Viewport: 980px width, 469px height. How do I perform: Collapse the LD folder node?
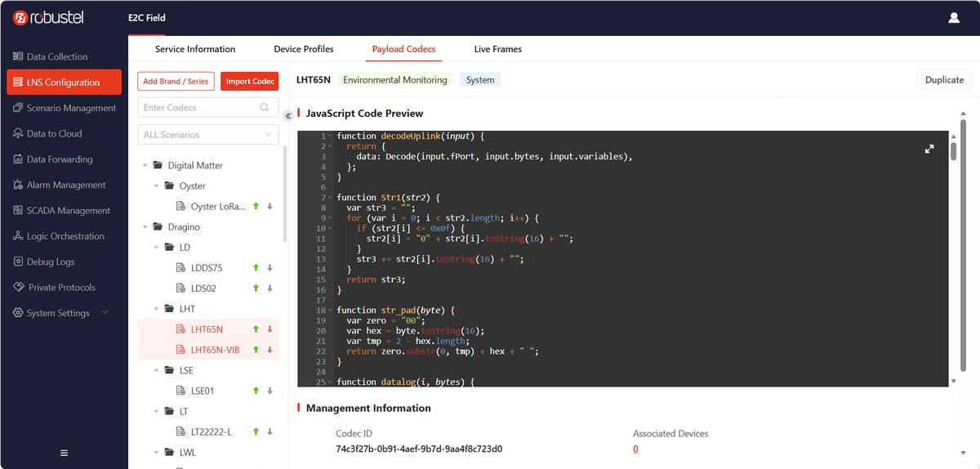pyautogui.click(x=158, y=248)
